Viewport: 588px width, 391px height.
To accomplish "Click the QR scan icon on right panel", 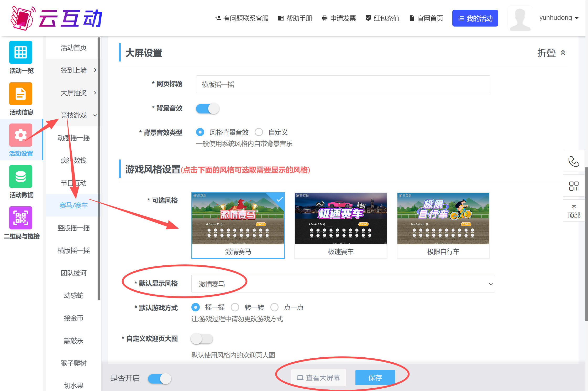I will coord(574,186).
